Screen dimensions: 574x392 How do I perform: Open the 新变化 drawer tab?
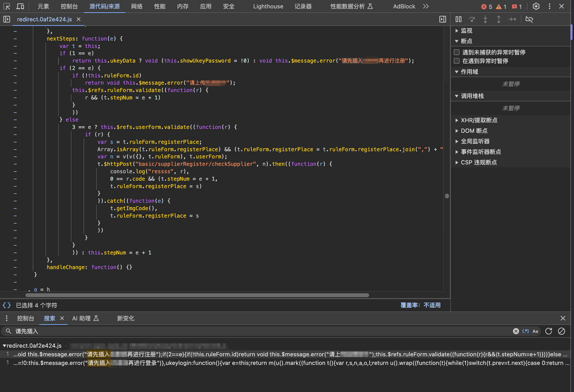pyautogui.click(x=126, y=318)
